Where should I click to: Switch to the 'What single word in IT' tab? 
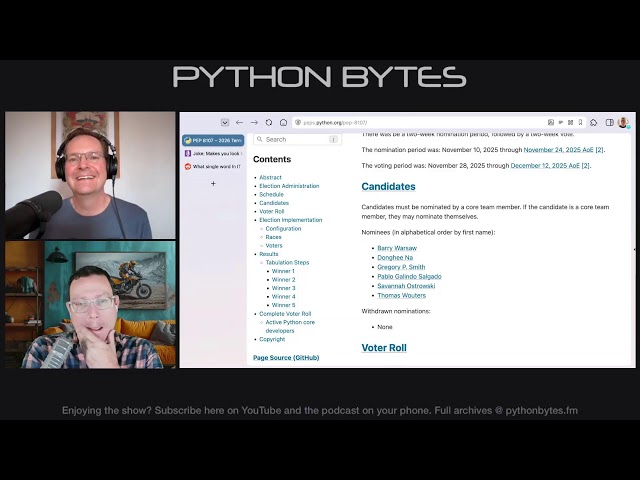[x=213, y=167]
